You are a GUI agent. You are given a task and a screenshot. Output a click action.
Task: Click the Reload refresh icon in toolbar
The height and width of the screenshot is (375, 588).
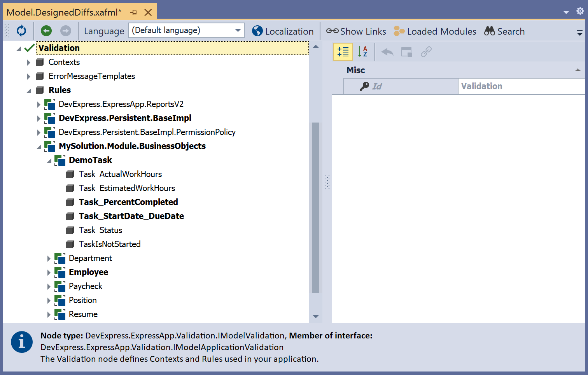point(21,31)
